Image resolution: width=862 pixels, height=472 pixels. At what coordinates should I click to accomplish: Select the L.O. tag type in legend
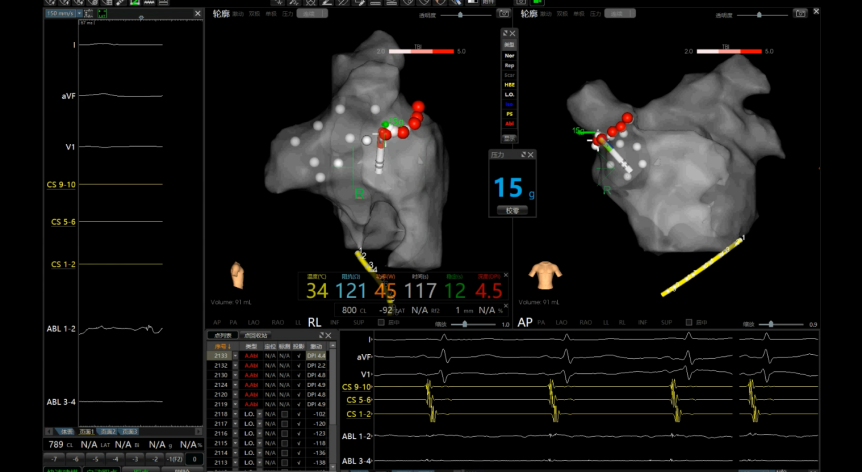510,95
